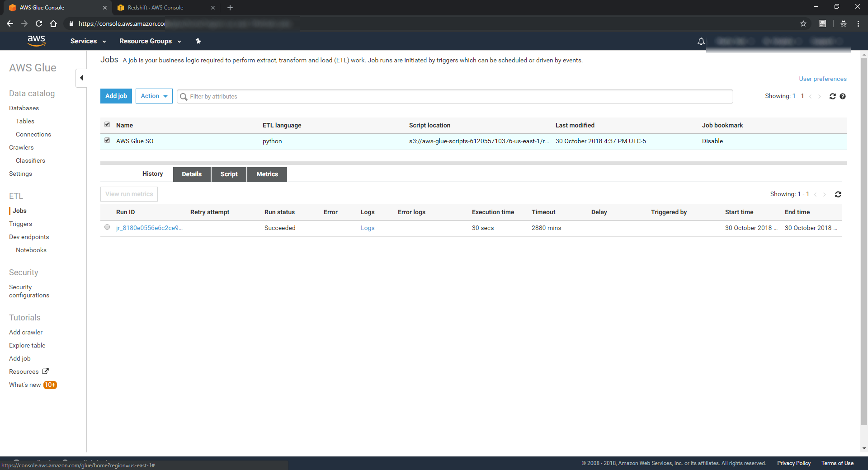Click the View run metrics button
This screenshot has width=868, height=470.
point(129,194)
